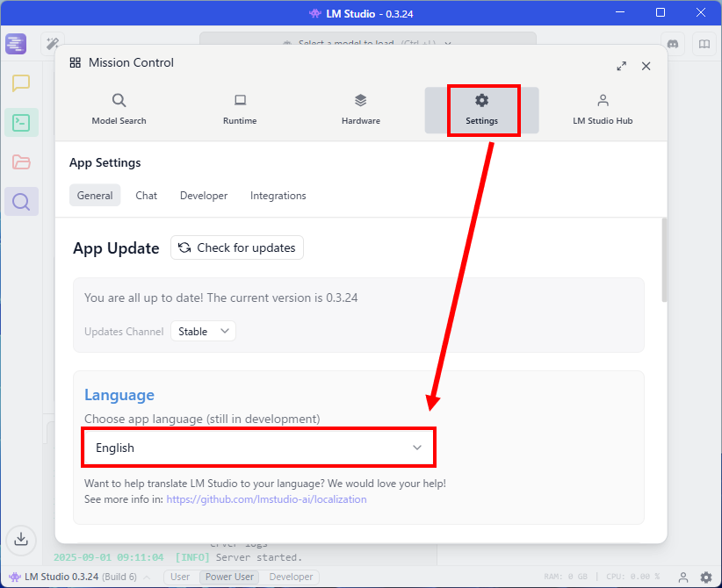Open the Discord icon in top bar
The width and height of the screenshot is (722, 588).
click(673, 44)
